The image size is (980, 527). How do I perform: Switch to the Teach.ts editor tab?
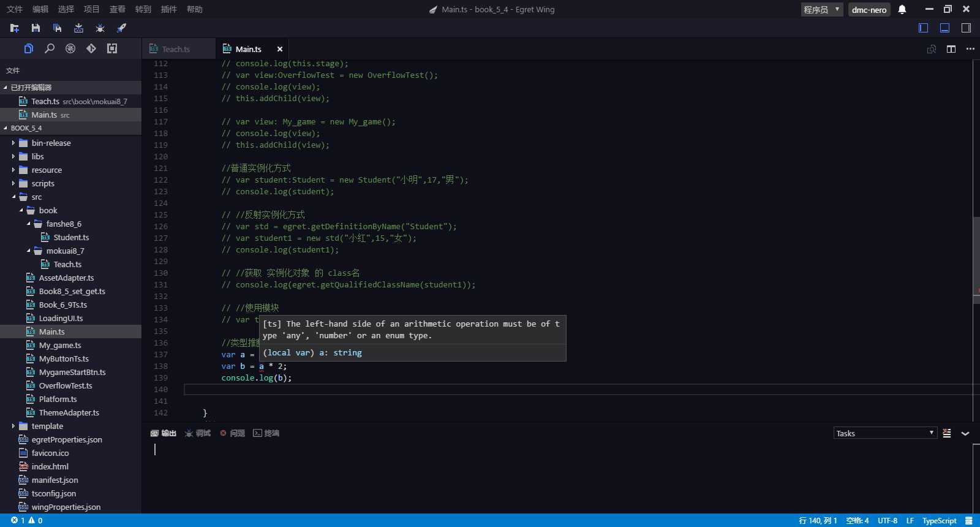pos(179,49)
